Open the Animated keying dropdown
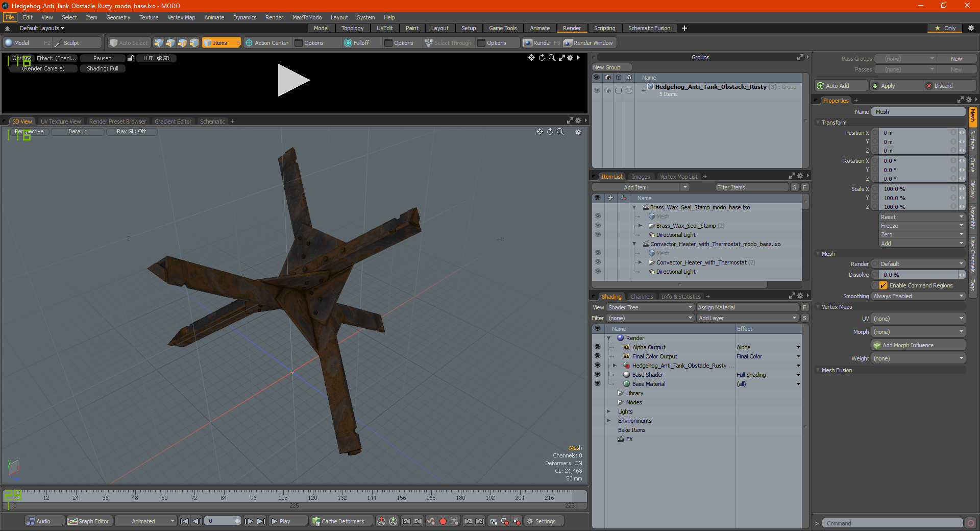 pos(146,521)
